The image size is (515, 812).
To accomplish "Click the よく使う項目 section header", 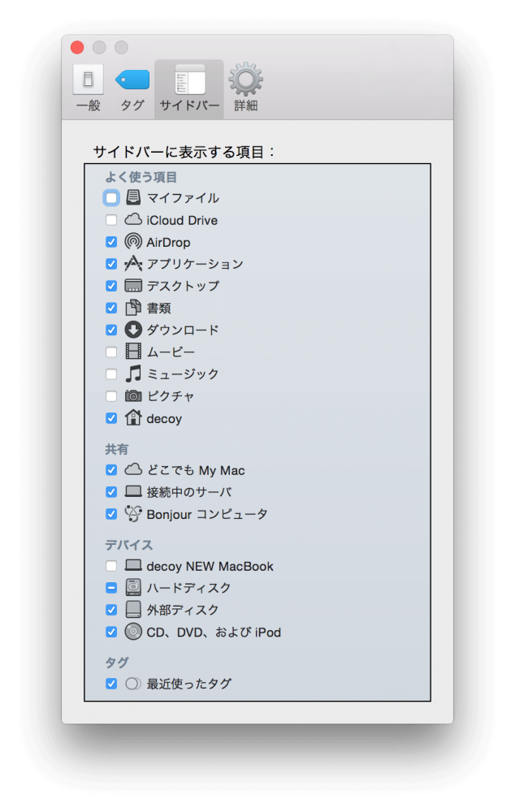I will [x=141, y=177].
